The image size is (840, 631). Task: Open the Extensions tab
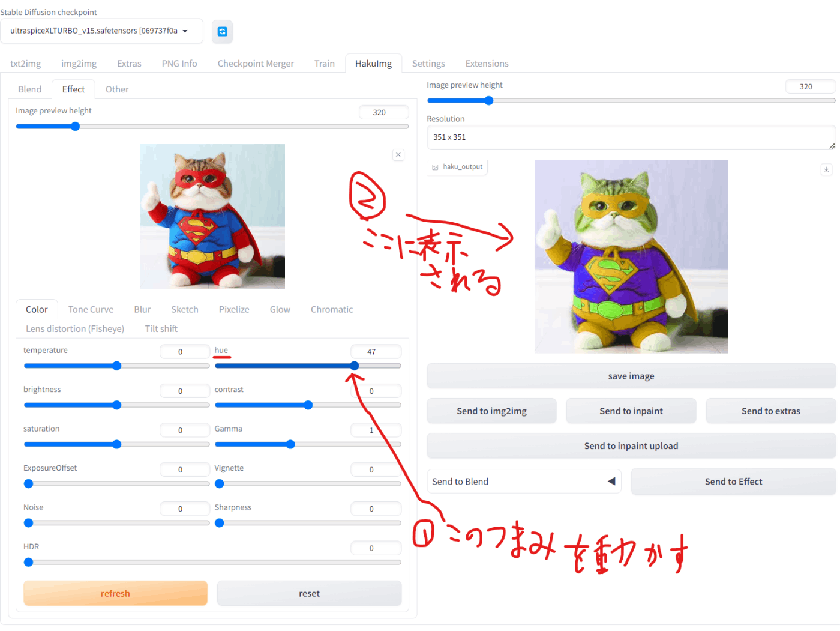(487, 64)
